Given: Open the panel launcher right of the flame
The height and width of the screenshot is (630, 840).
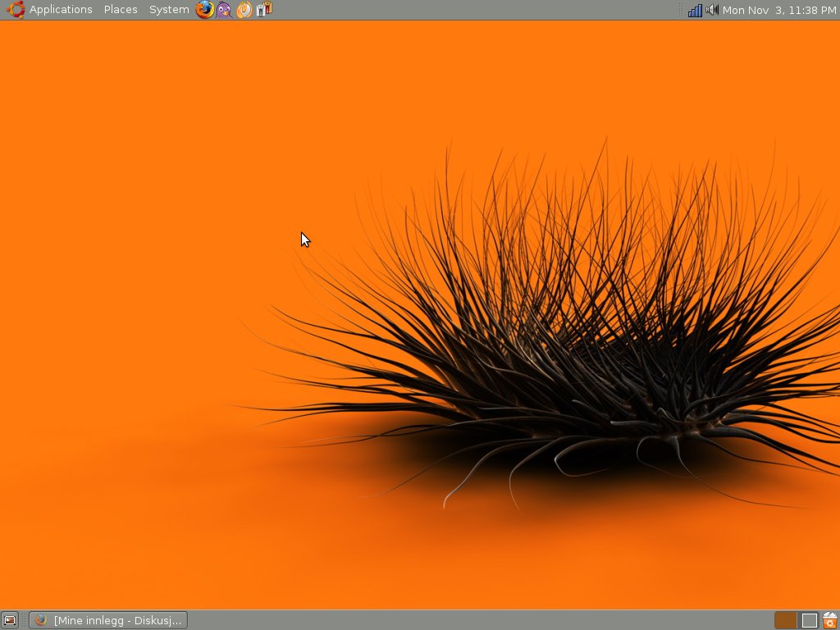Looking at the screenshot, I should [264, 9].
